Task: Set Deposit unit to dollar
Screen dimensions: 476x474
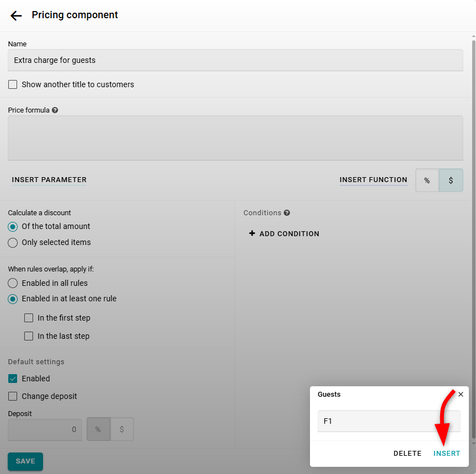Action: click(122, 429)
